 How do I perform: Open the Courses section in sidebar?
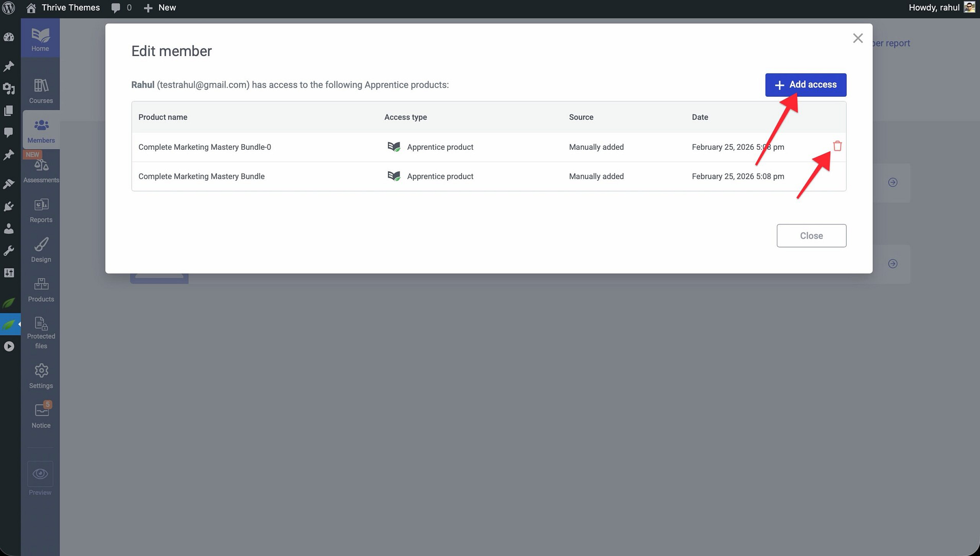(x=41, y=91)
